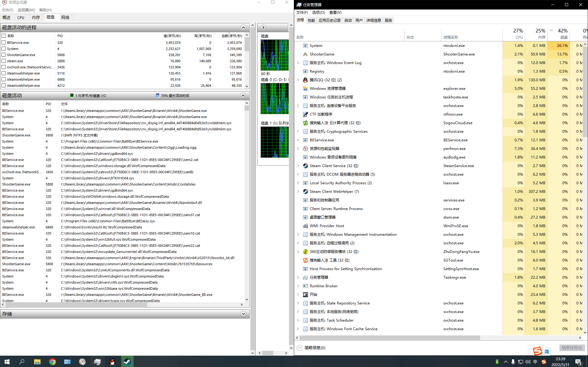Open the notification center icon

[x=578, y=362]
